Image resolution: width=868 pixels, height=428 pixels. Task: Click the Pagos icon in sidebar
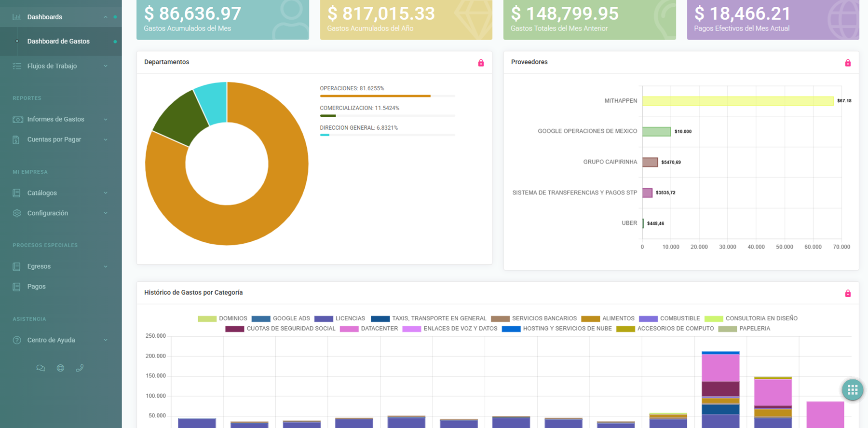click(17, 287)
